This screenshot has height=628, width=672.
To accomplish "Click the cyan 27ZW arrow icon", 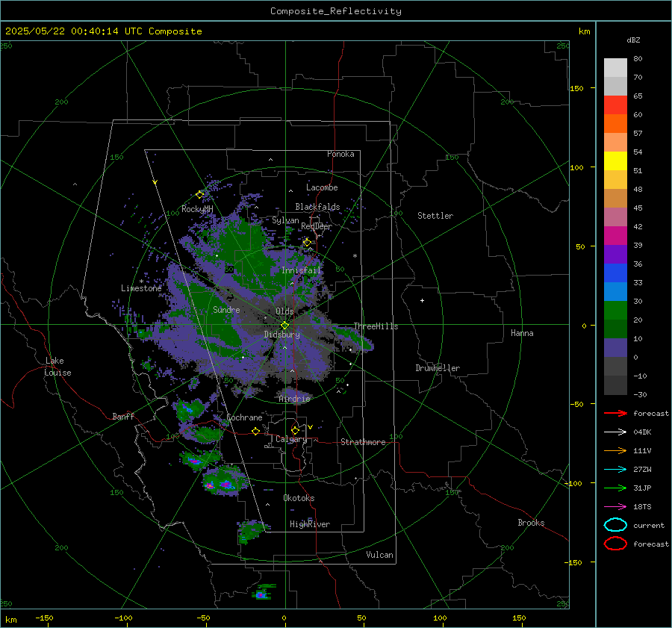I will pos(615,470).
